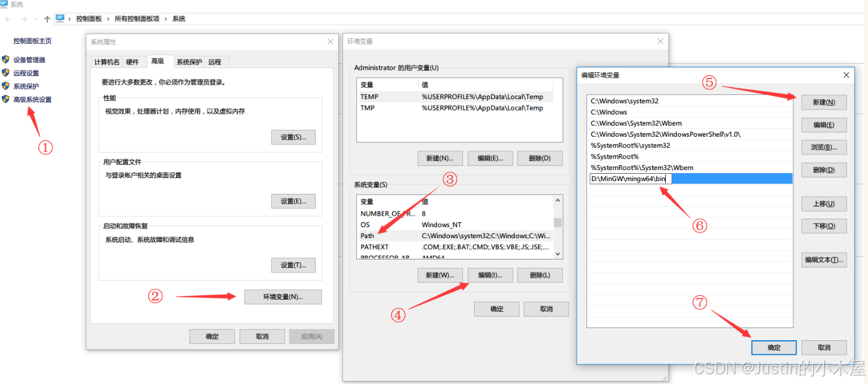
Task: Click 取消 in 环境变量 dialog
Action: [546, 309]
